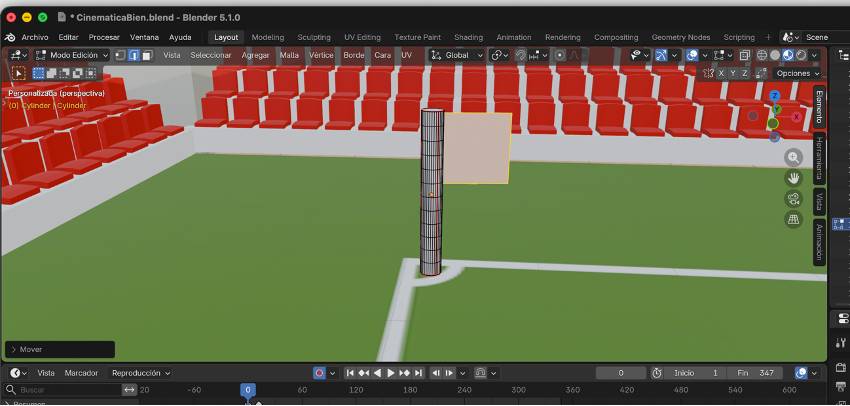Open the Editar menu
This screenshot has width=850, height=406.
tap(68, 37)
